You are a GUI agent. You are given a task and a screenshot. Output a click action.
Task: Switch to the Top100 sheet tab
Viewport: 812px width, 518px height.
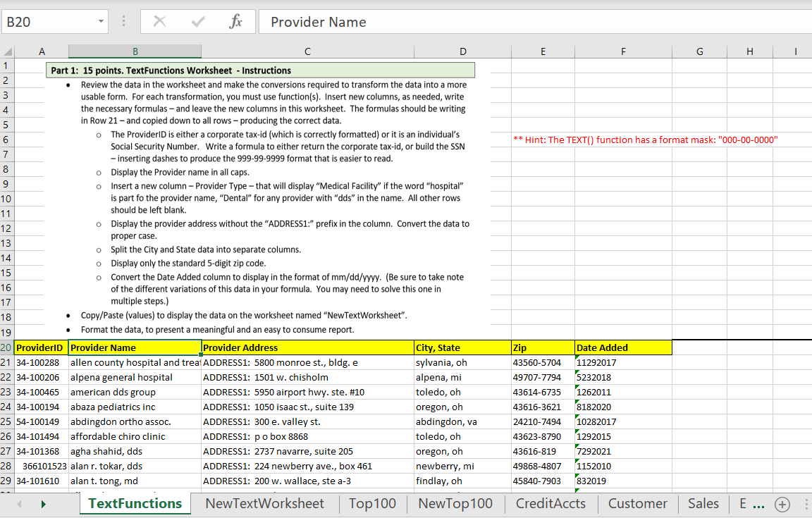pos(372,504)
